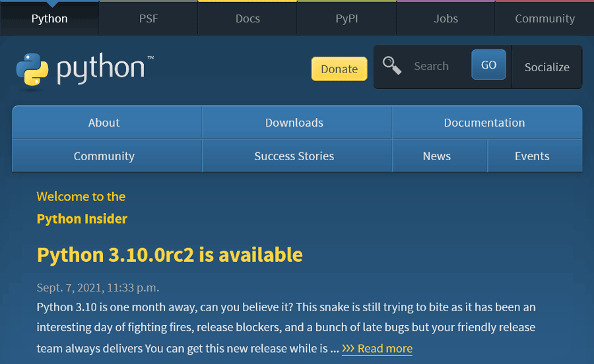Open the Community tab in top bar
This screenshot has height=364, width=594.
(544, 18)
